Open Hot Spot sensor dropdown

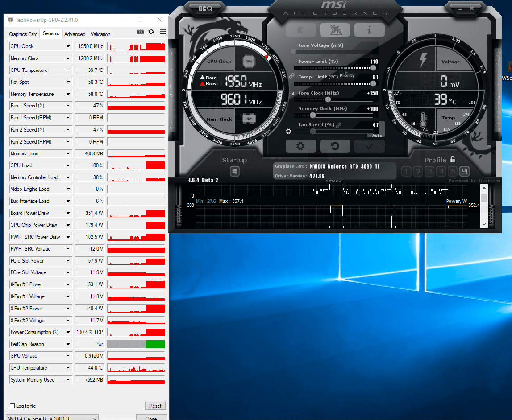point(68,82)
